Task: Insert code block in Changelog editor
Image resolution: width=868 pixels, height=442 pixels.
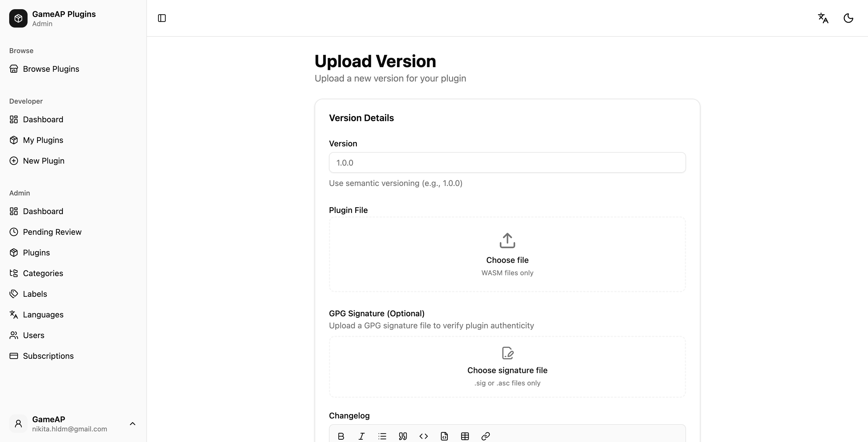Action: tap(444, 436)
